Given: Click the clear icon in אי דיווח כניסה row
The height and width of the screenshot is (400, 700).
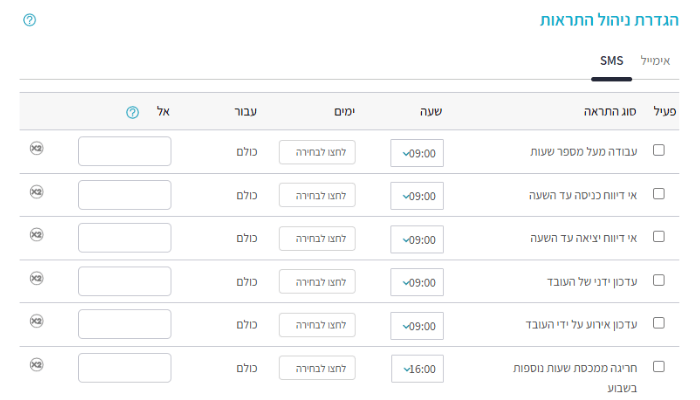Looking at the screenshot, I should point(37,191).
